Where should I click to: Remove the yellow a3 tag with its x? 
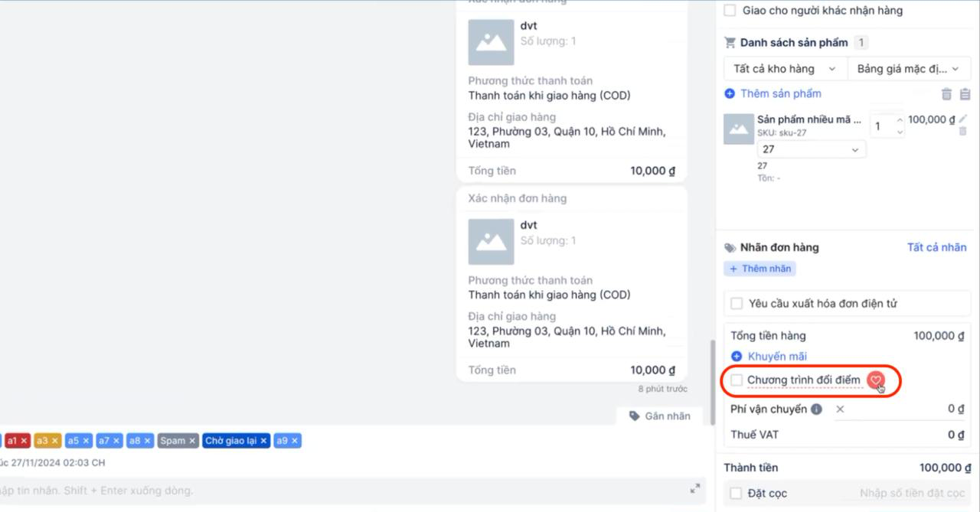(x=54, y=441)
